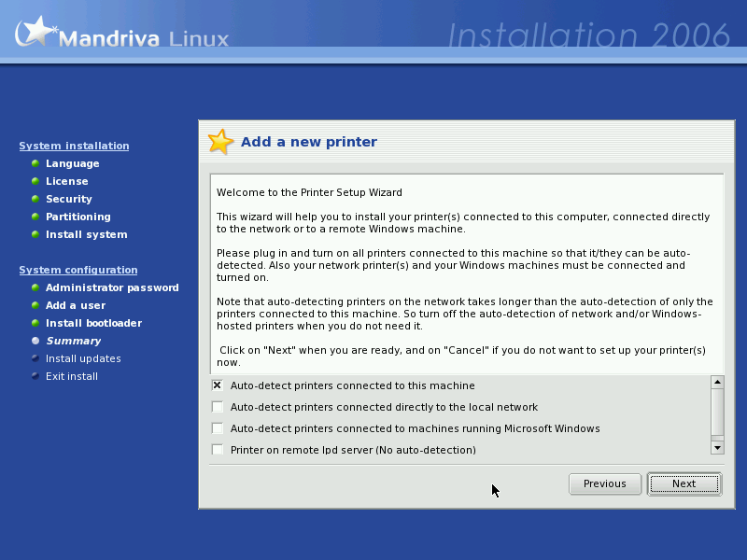Click the white bullet beside Summary

(35, 341)
